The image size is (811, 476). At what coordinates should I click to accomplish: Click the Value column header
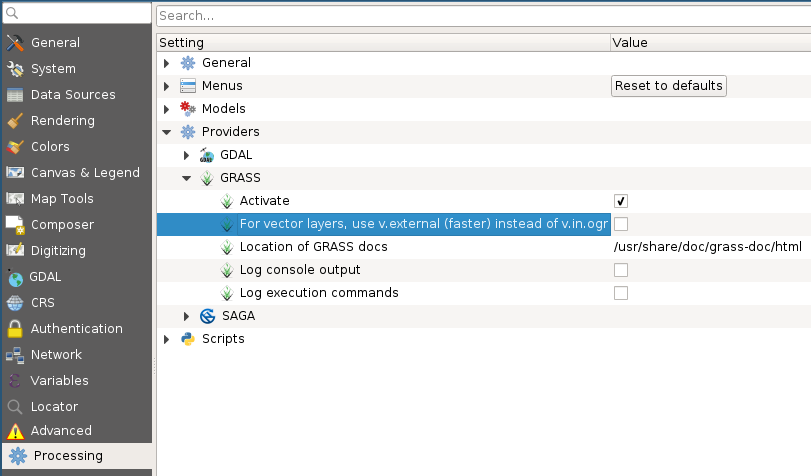[x=711, y=42]
